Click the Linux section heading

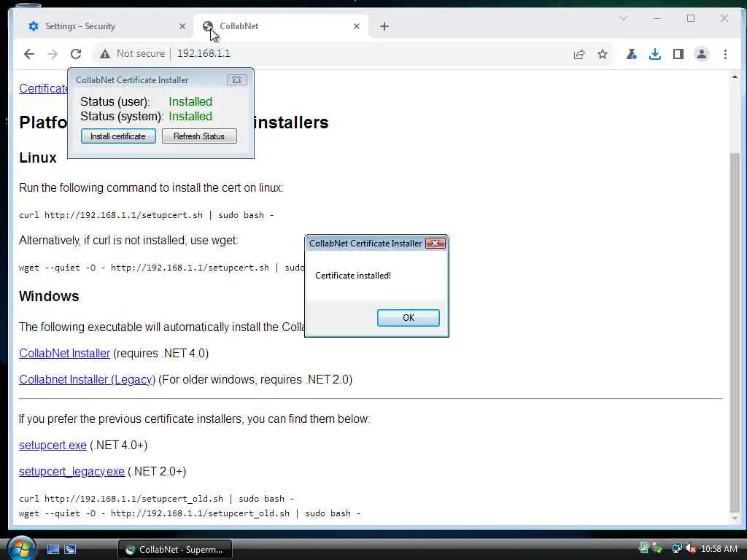pos(38,157)
